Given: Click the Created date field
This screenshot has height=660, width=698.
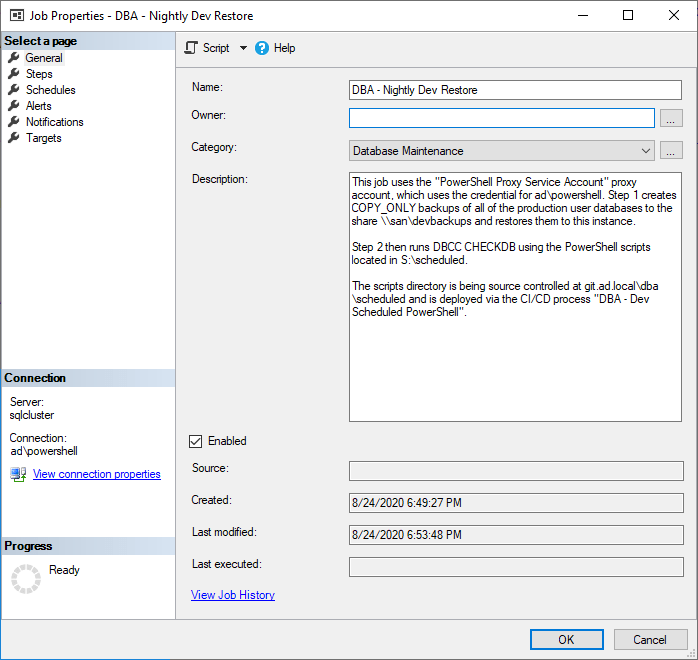Looking at the screenshot, I should click(516, 503).
